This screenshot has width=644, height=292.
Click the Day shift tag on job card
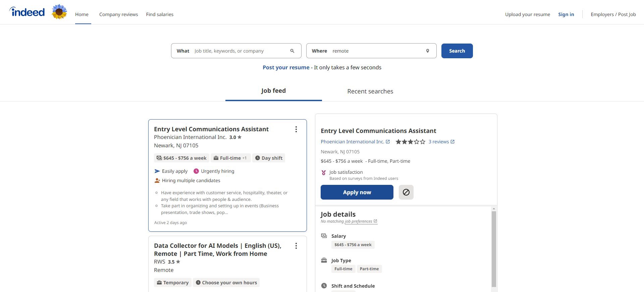pos(269,158)
